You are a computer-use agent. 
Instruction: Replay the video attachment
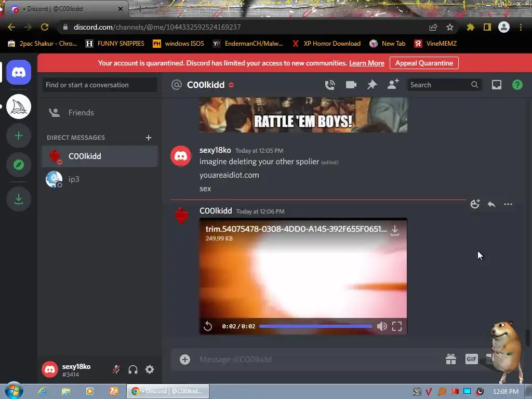click(208, 326)
